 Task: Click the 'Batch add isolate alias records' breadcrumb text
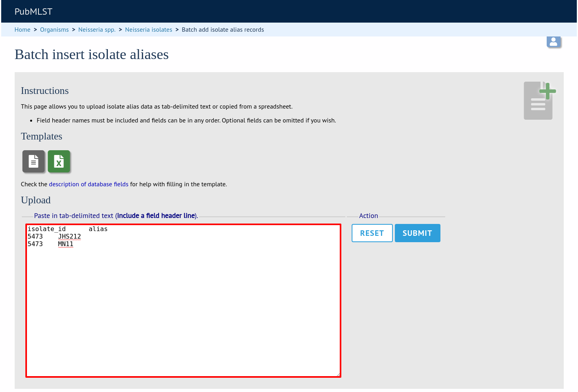pos(223,30)
